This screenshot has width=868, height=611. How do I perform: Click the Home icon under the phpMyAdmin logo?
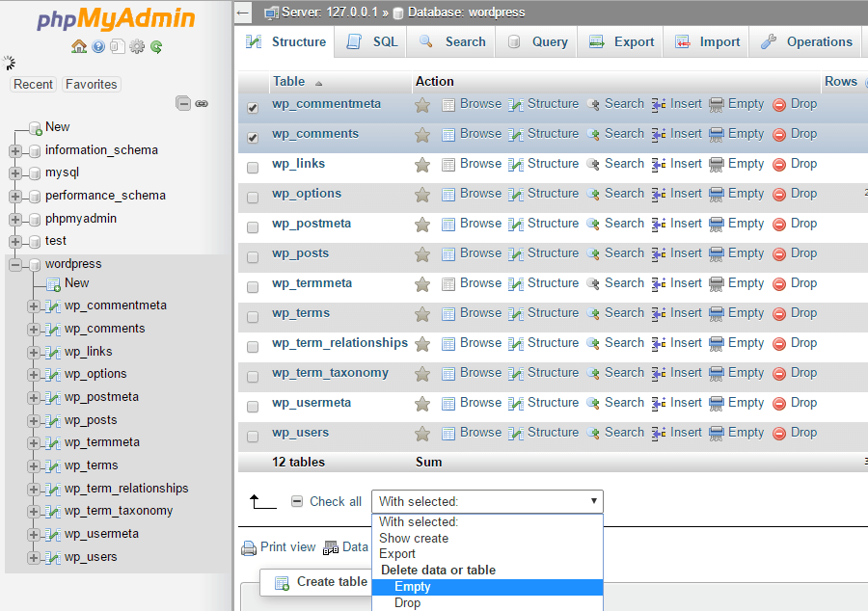[x=79, y=46]
